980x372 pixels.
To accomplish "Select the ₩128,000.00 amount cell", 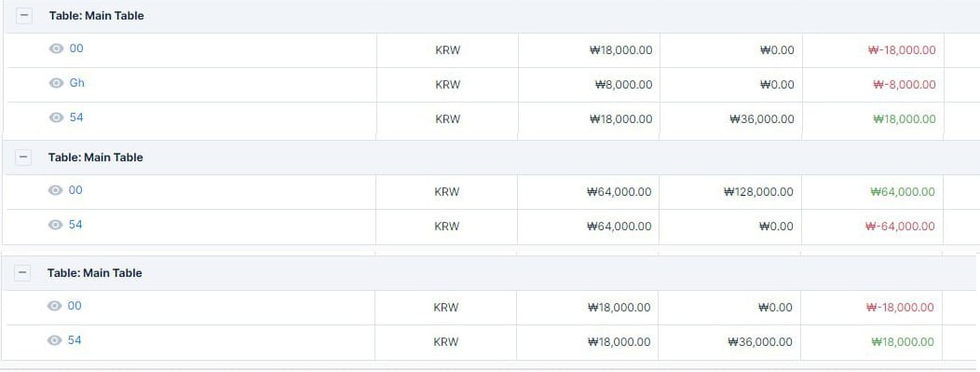I will 729,192.
